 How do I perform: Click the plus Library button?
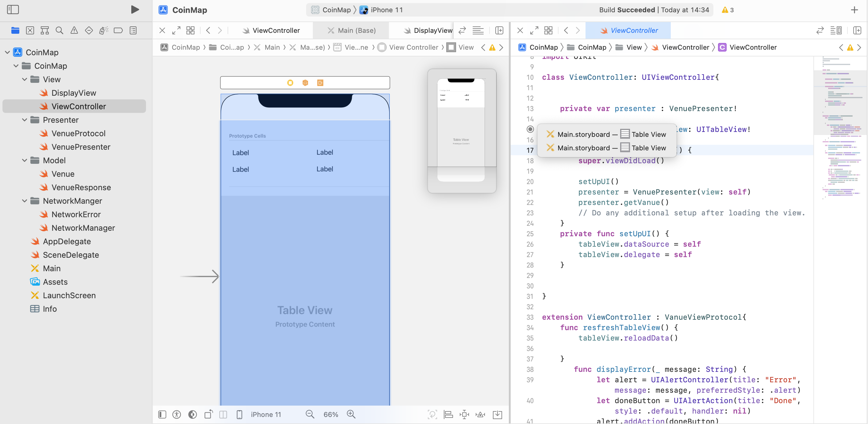pos(854,10)
